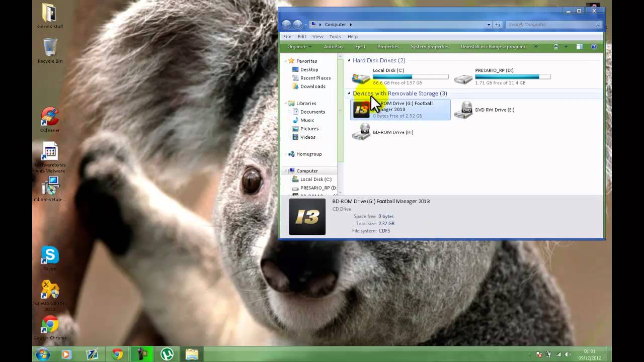The image size is (644, 362).
Task: Open the Organize dropdown
Action: [299, 47]
